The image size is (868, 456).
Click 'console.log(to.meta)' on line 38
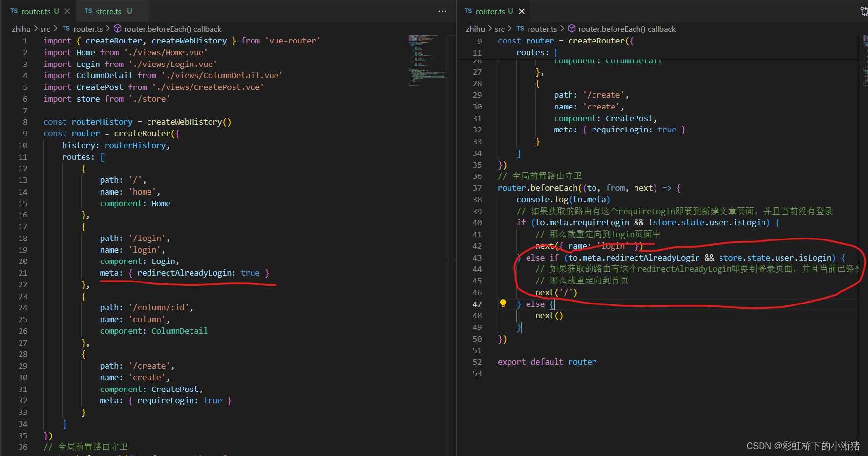click(x=563, y=200)
